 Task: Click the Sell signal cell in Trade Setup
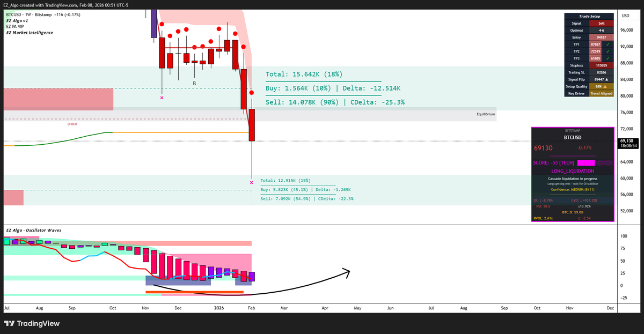[601, 24]
